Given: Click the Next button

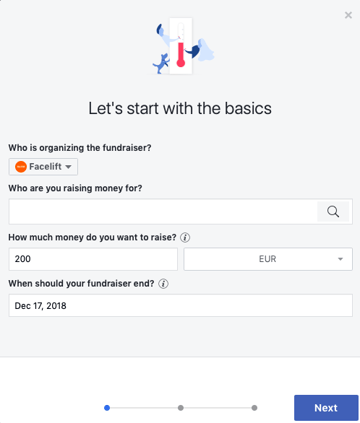Looking at the screenshot, I should point(326,408).
